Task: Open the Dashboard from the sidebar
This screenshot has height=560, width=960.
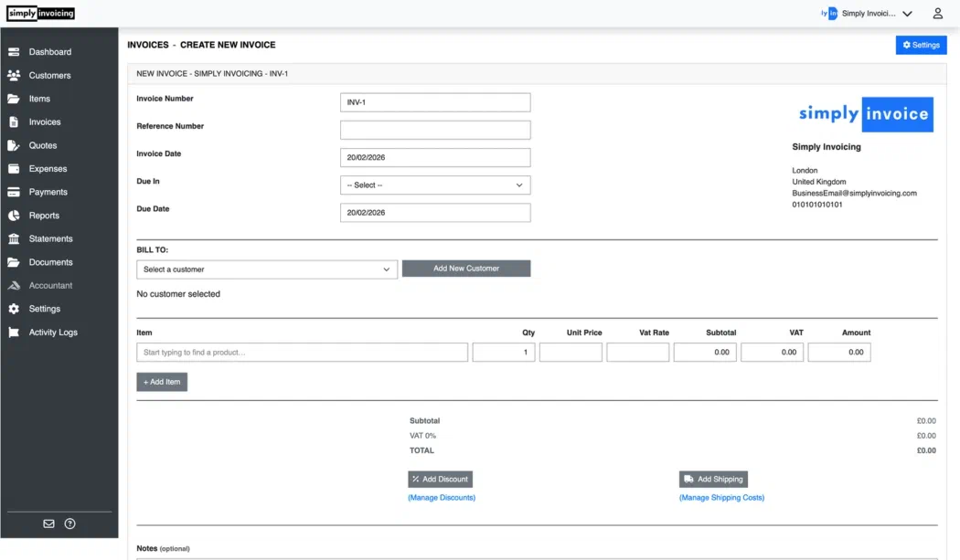Action: pos(42,51)
